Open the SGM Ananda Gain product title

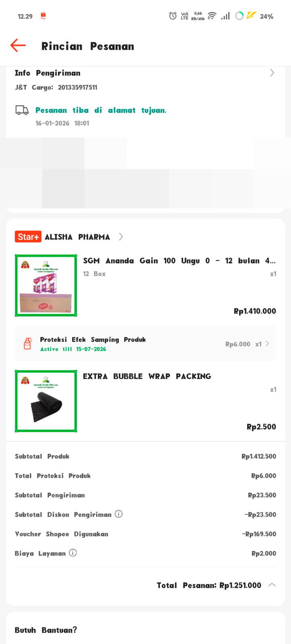179,261
